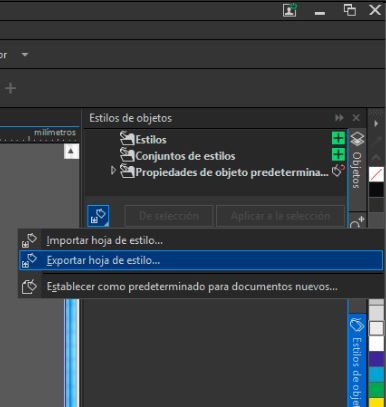Click the Estilos de objetos tab tag icon

click(357, 325)
